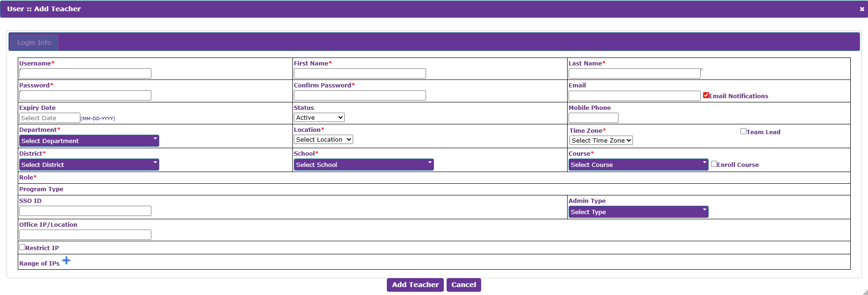Screen dimensions: 868x295
Task: Open the Select Location dropdown
Action: tap(323, 139)
